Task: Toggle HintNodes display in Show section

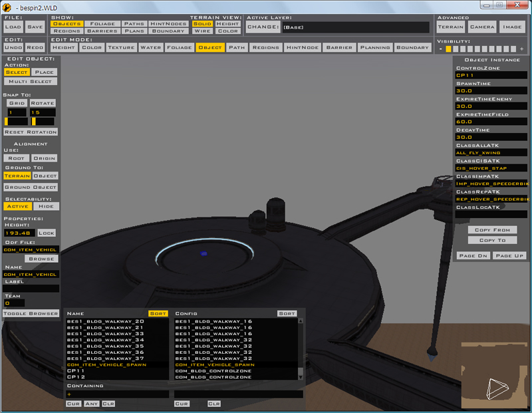Action: [168, 24]
